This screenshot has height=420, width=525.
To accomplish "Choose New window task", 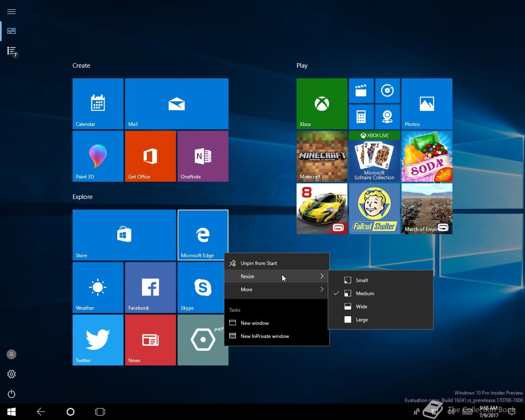I will tap(277, 323).
